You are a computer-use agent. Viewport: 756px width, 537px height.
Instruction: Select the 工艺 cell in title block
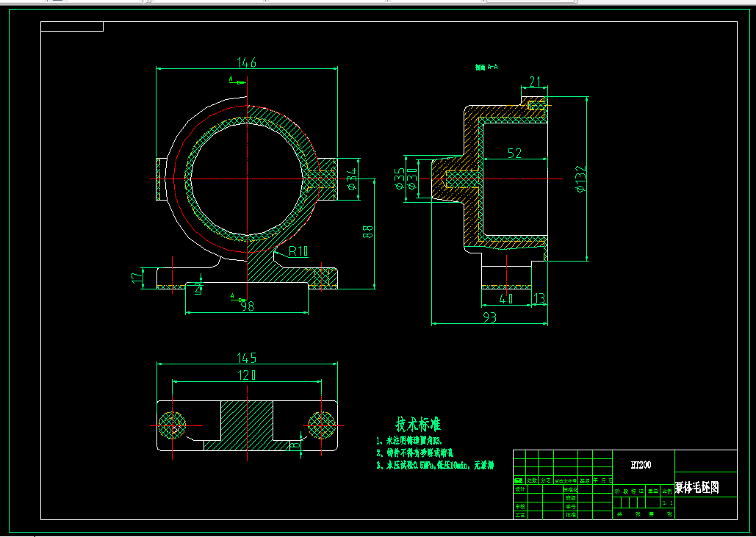(519, 515)
